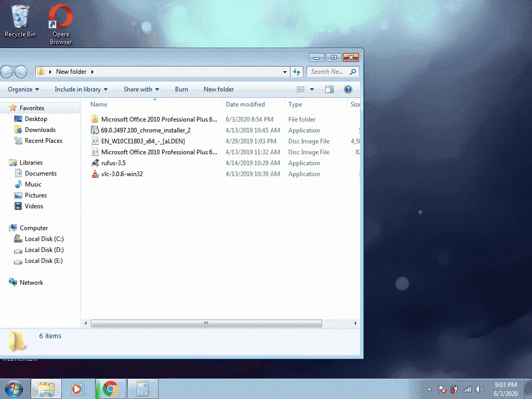Refresh the New folder view
532x399 pixels.
pyautogui.click(x=297, y=72)
